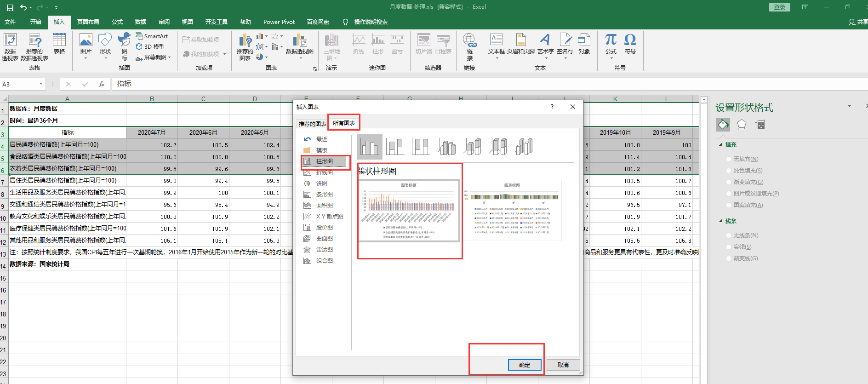
Task: Click the insert function fx icon
Action: tap(102, 84)
